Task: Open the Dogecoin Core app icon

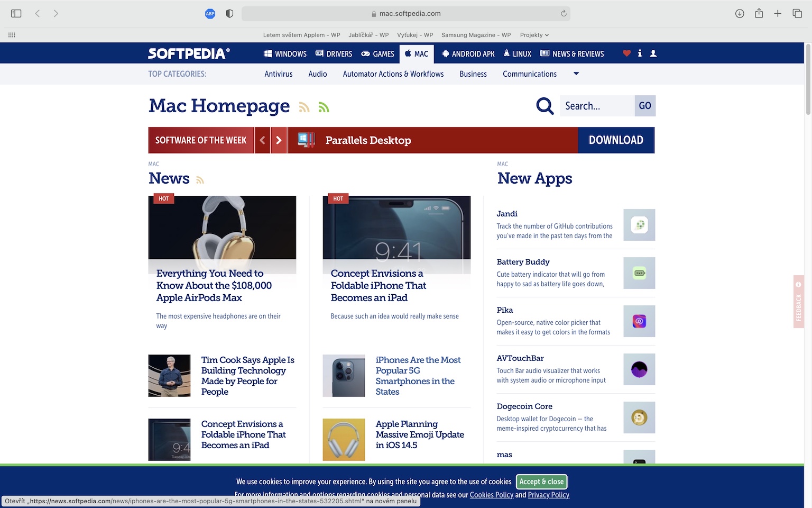Action: tap(639, 418)
